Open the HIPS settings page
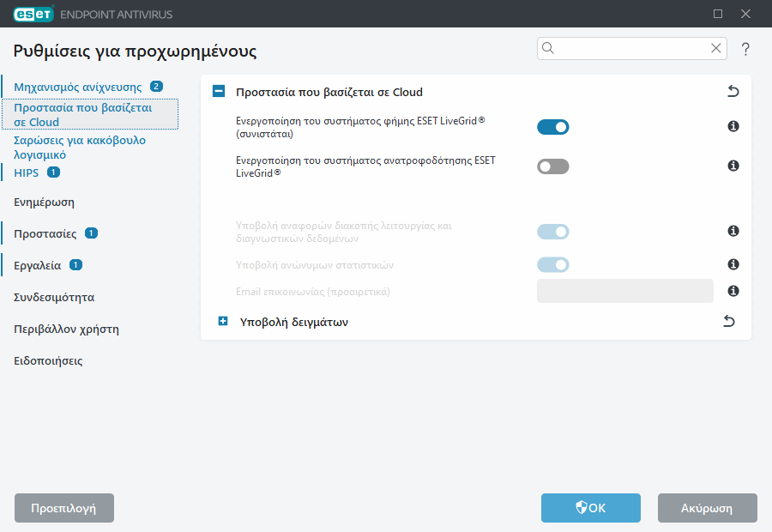 point(26,173)
